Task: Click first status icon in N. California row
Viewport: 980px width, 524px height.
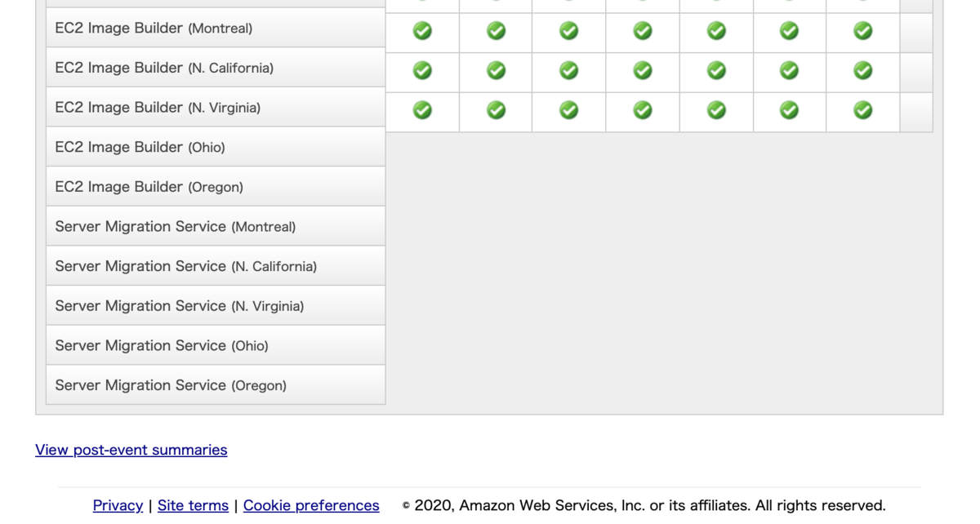Action: (422, 70)
